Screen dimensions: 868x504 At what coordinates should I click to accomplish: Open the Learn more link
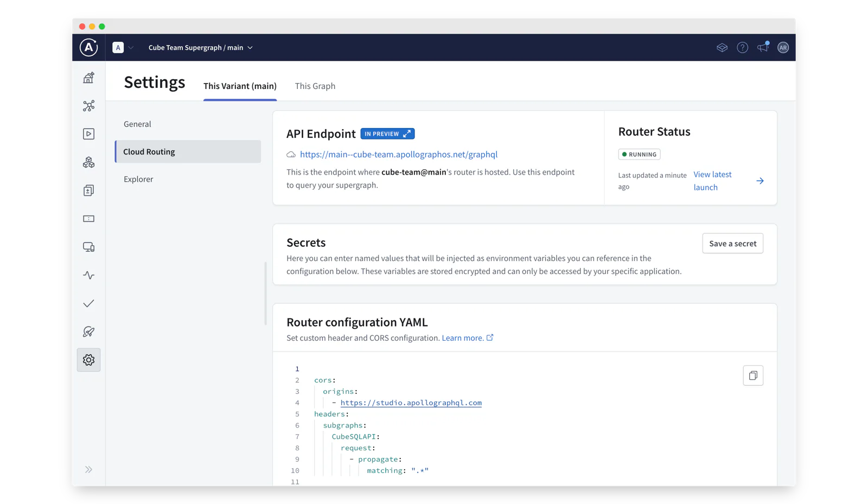pyautogui.click(x=463, y=337)
